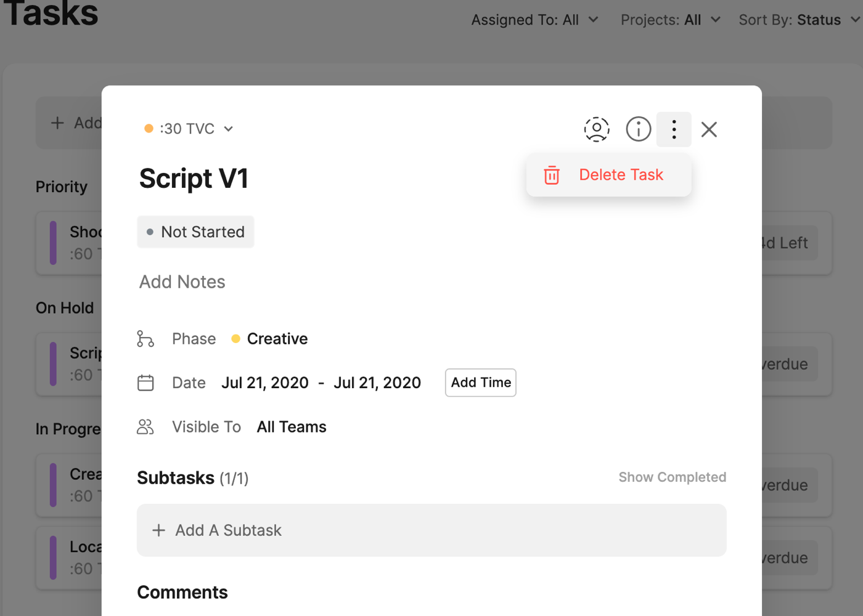Click Add A Subtask row

click(431, 530)
